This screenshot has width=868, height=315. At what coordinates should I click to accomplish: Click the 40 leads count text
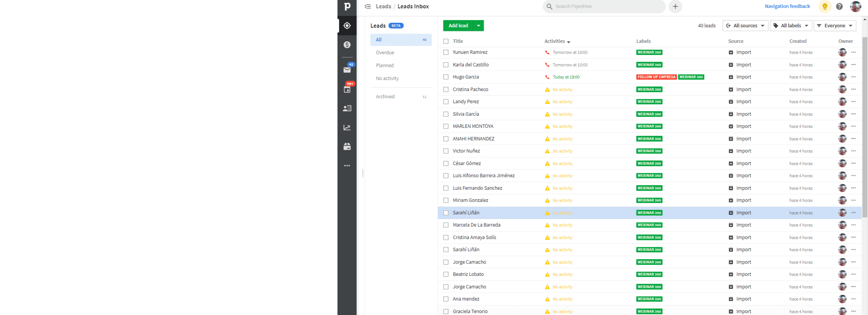[x=706, y=26]
